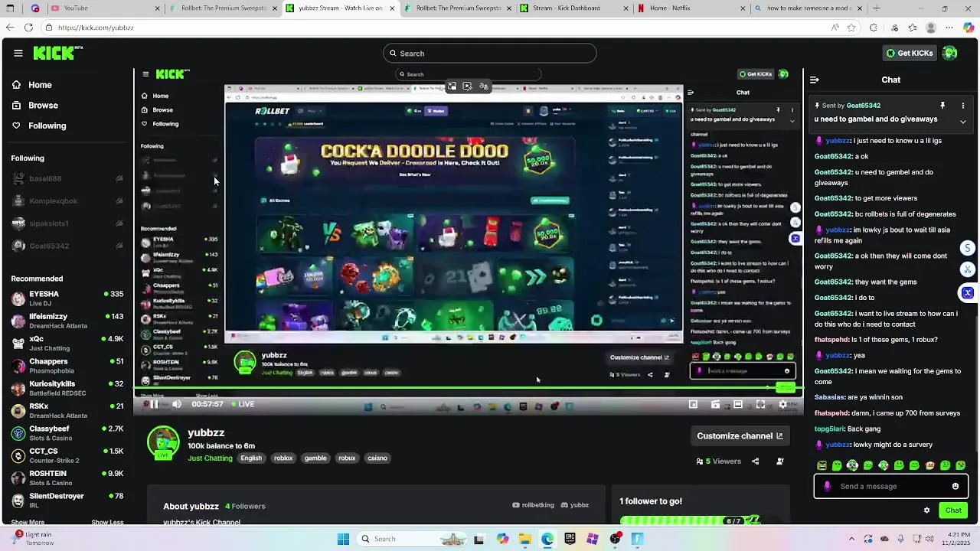Open the emoji picker in chat
Image resolution: width=980 pixels, height=551 pixels.
pyautogui.click(x=955, y=486)
